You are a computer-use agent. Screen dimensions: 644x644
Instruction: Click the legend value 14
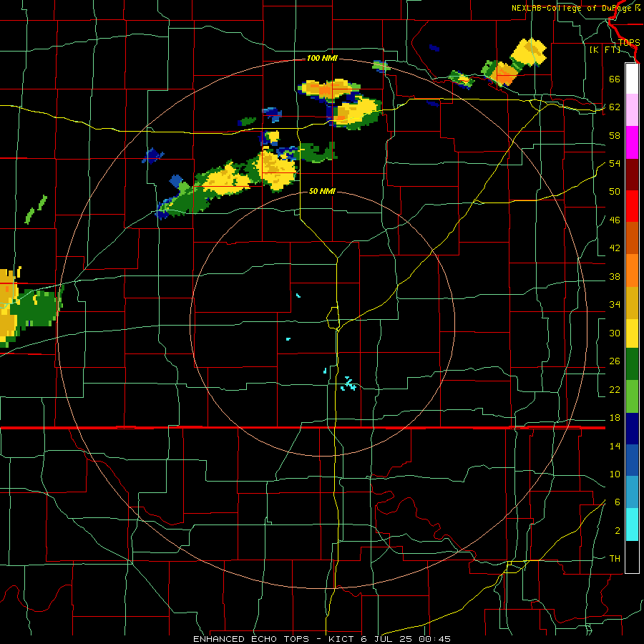click(615, 446)
